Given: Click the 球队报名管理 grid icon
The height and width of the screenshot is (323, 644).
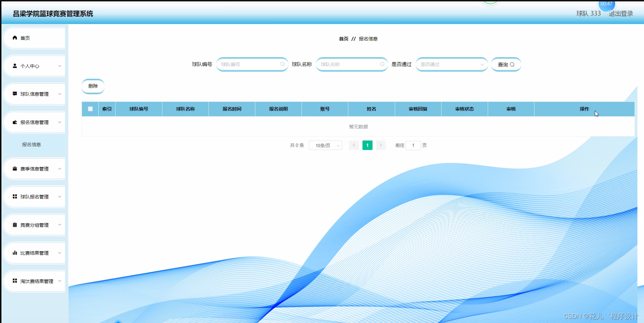Looking at the screenshot, I should tap(14, 196).
